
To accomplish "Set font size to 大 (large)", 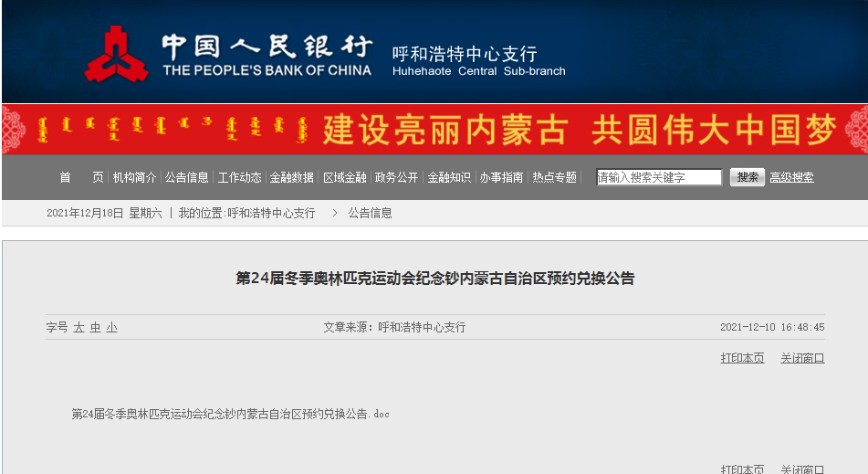I will pos(78,327).
